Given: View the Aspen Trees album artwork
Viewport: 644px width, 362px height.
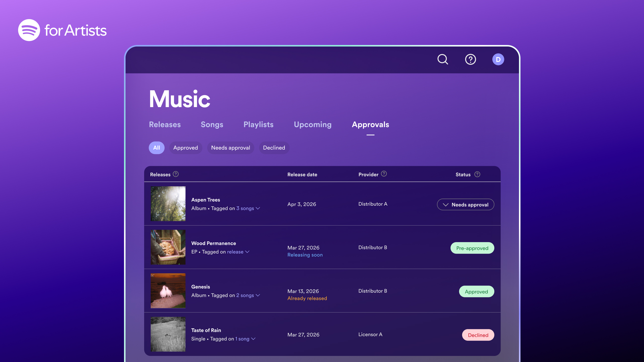Looking at the screenshot, I should coord(168,204).
